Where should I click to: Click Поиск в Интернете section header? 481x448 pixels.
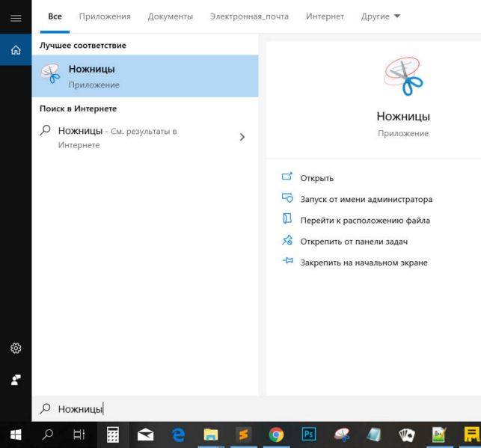pyautogui.click(x=79, y=108)
